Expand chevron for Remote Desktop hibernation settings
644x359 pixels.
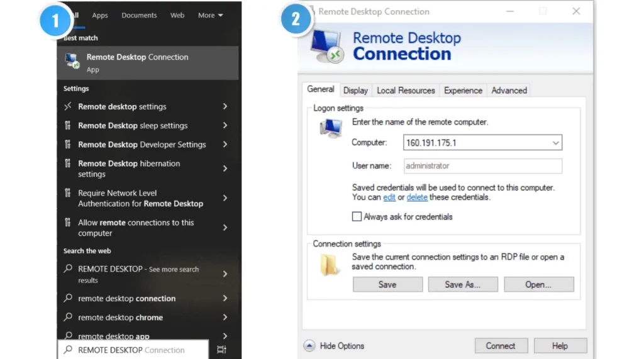click(x=225, y=168)
